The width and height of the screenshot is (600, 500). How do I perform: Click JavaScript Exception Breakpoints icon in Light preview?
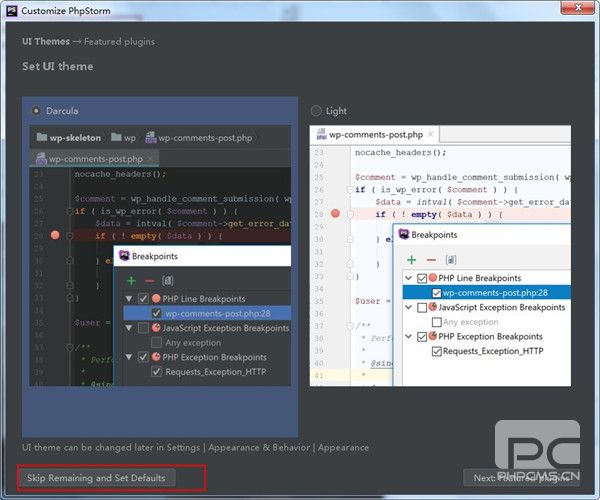pyautogui.click(x=433, y=307)
